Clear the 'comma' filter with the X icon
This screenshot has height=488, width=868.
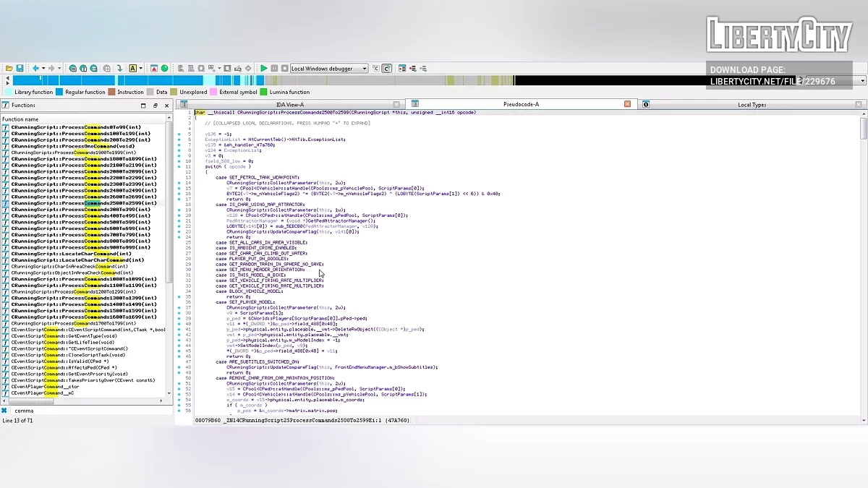(4, 411)
